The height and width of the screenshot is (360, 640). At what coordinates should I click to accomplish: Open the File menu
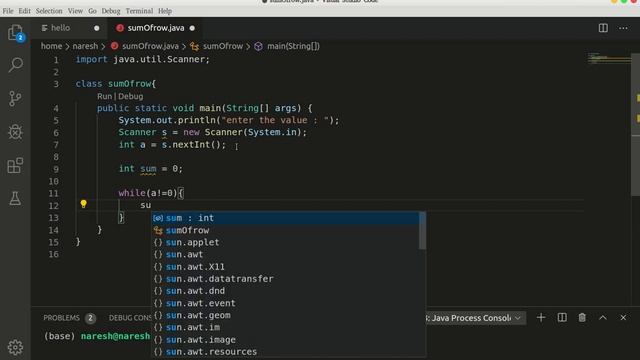[8, 11]
